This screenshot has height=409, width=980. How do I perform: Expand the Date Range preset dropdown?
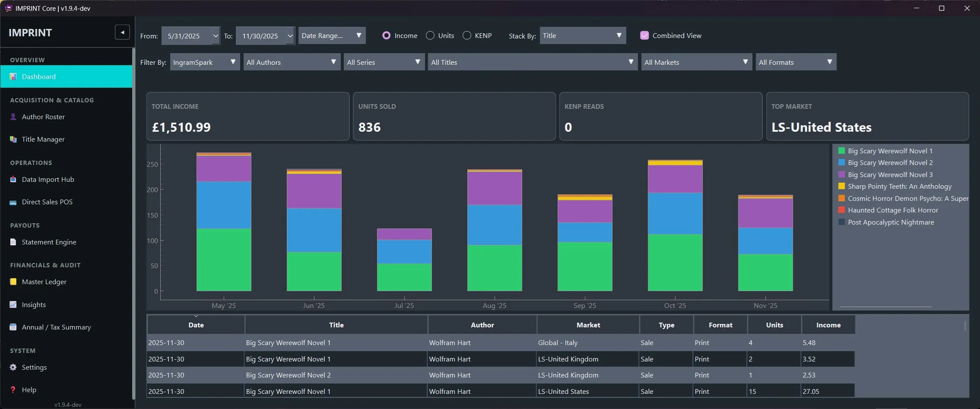click(x=332, y=35)
